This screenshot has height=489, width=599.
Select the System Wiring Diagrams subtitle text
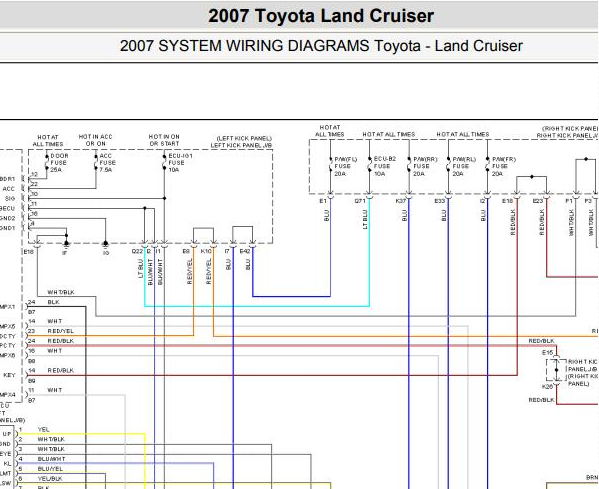pyautogui.click(x=321, y=46)
